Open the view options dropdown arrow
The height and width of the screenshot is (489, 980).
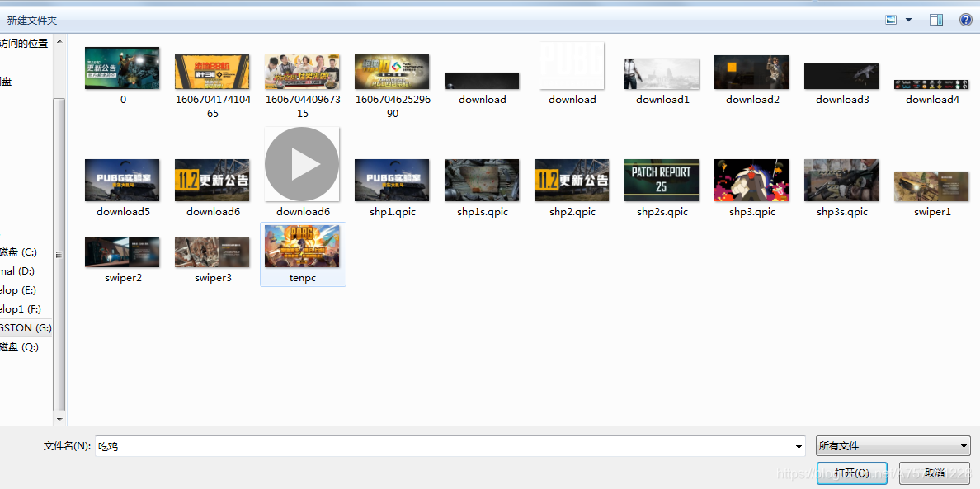pos(909,21)
